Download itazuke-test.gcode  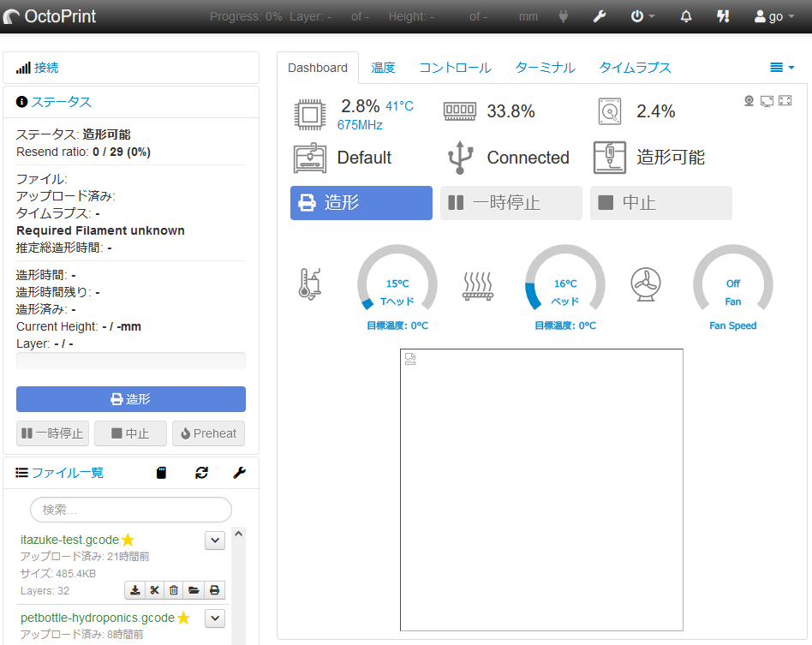tap(134, 590)
